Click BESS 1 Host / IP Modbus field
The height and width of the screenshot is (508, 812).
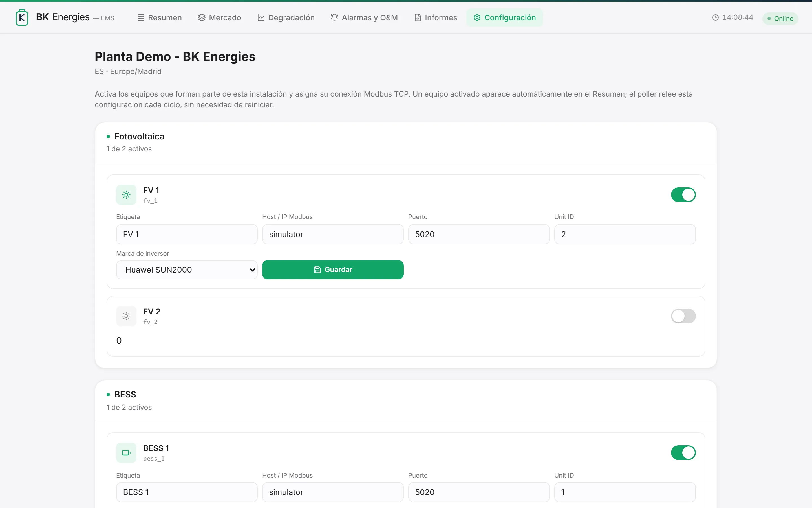coord(333,492)
